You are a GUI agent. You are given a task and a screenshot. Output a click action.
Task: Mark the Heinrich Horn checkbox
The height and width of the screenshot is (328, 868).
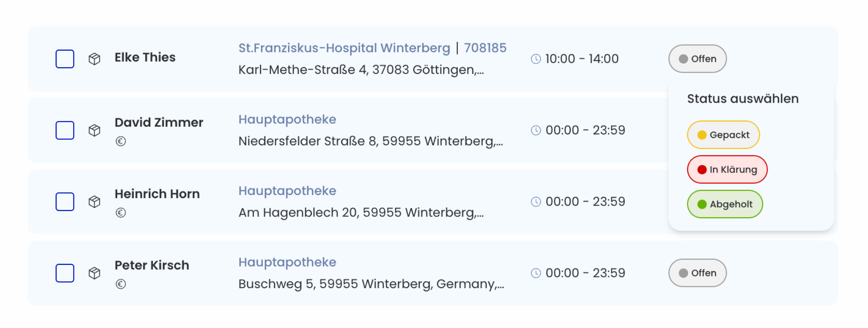[65, 202]
